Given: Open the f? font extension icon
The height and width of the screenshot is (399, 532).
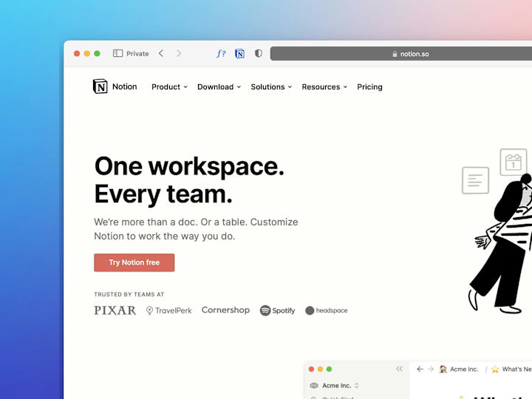Looking at the screenshot, I should point(221,54).
